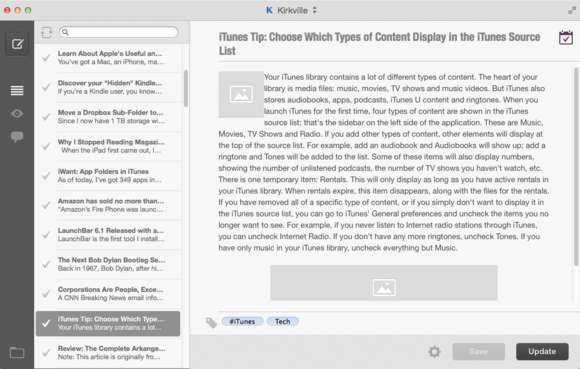580x369 pixels.
Task: Open the Kirkville blog selector dropdown
Action: [x=292, y=10]
